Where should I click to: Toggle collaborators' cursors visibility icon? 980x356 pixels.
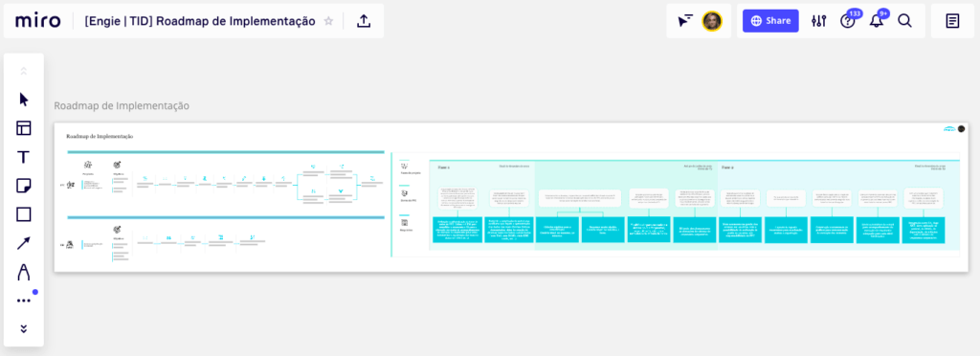point(685,21)
